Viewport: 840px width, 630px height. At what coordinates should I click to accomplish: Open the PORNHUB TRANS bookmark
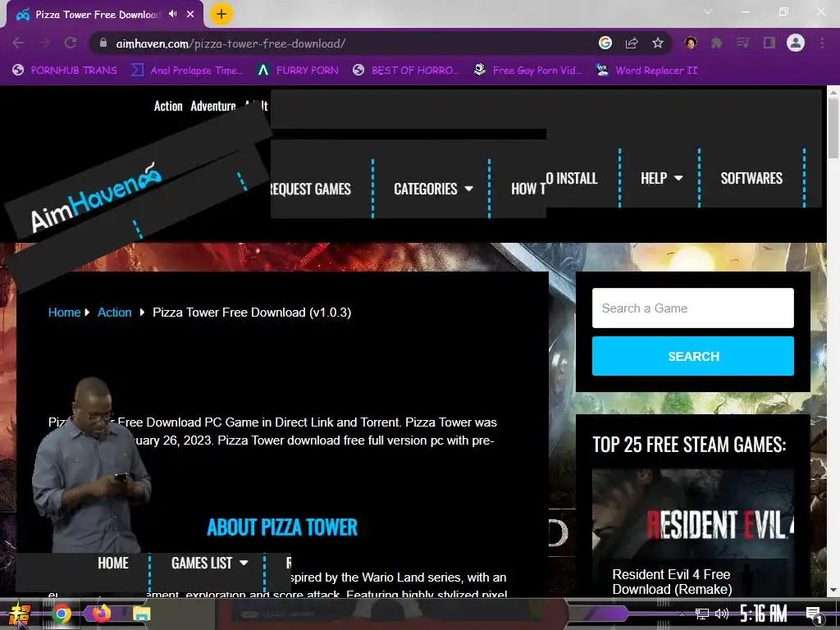click(x=65, y=71)
